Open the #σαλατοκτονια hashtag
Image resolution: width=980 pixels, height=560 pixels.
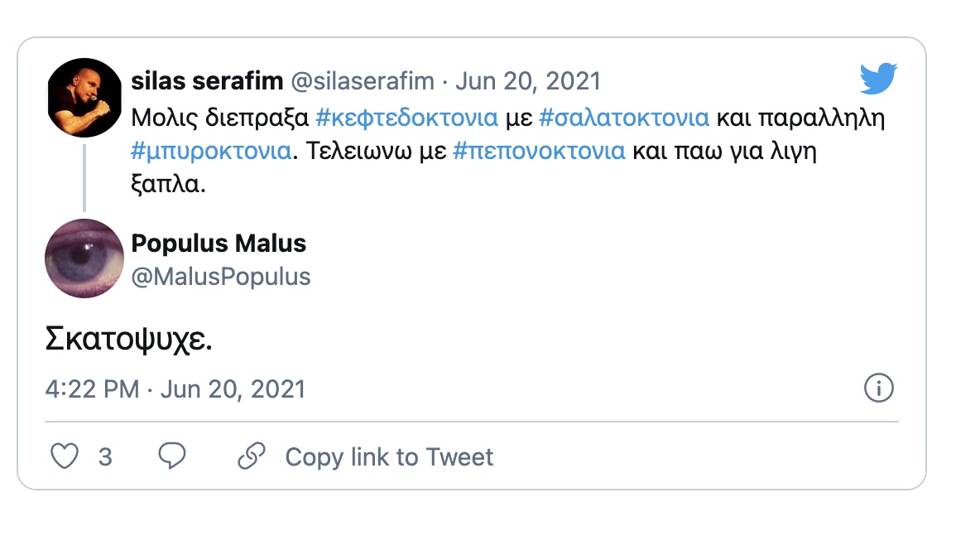[624, 118]
